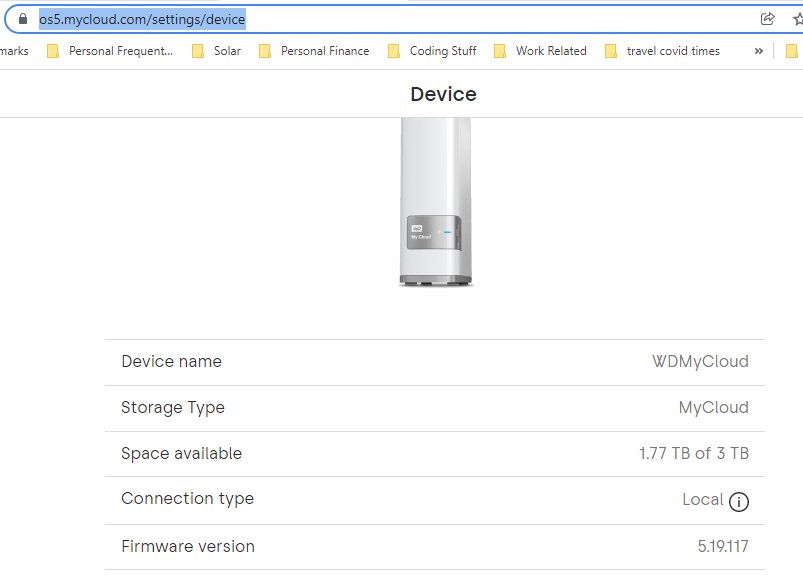Screen dimensions: 803x583
Task: Select the Connection type label
Action: pos(187,498)
